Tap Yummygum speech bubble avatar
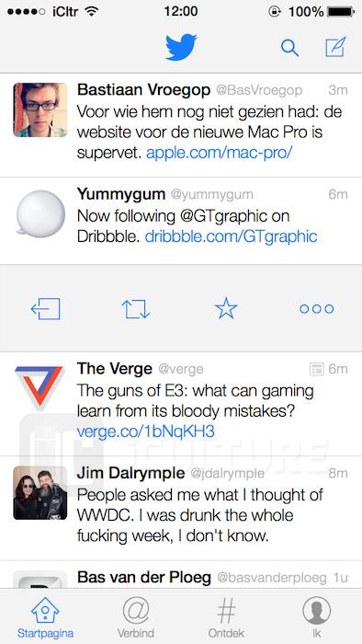The image size is (362, 644). (x=40, y=213)
